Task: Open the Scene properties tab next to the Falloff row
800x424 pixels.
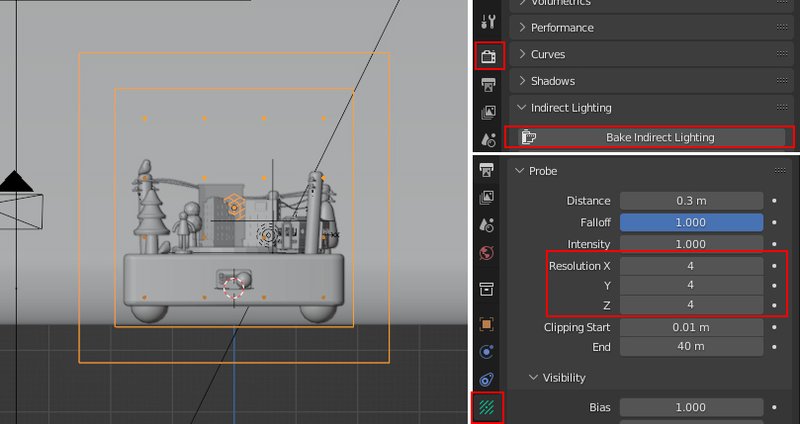Action: 487,225
